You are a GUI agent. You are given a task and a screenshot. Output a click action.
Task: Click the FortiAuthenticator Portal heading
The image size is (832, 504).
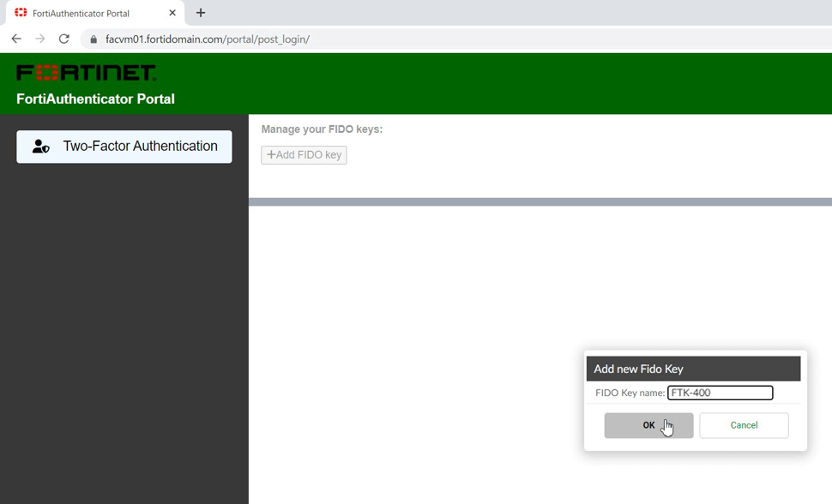(x=95, y=99)
